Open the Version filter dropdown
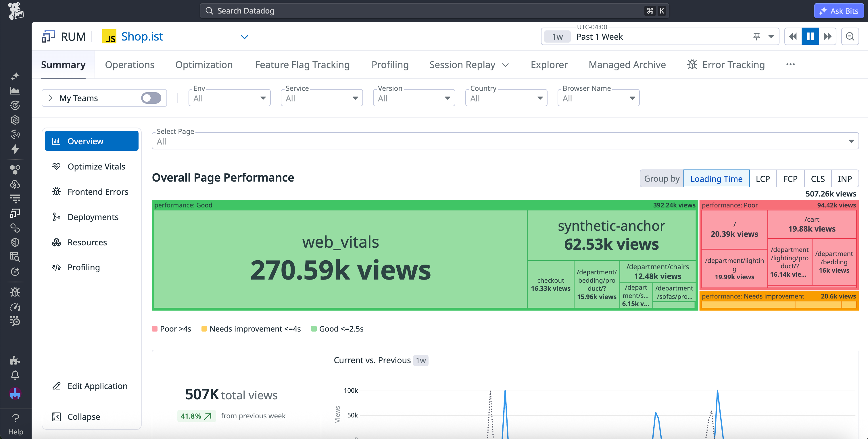 tap(414, 98)
